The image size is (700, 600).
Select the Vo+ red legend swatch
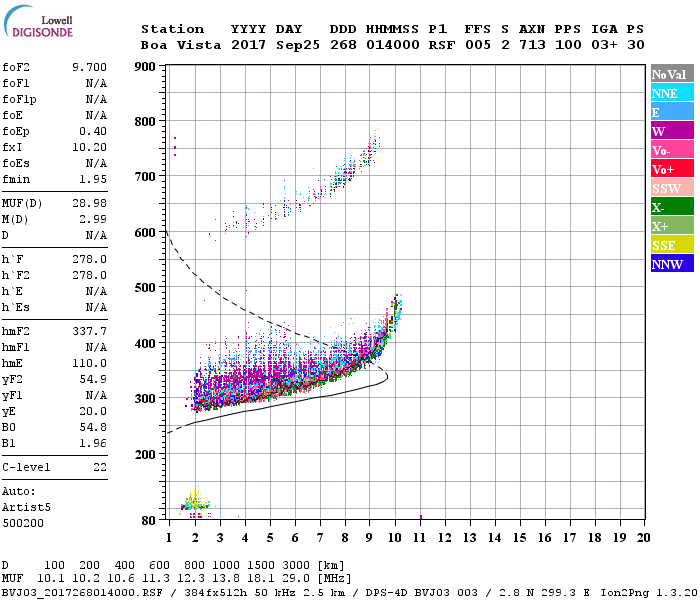672,169
